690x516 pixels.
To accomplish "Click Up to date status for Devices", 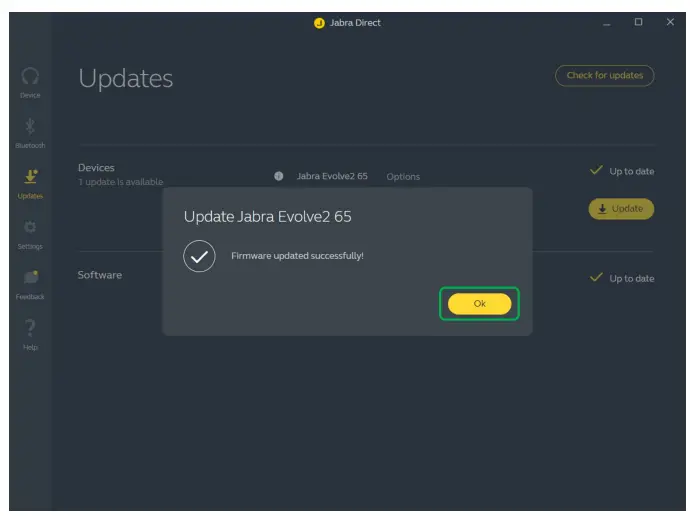I will point(622,171).
